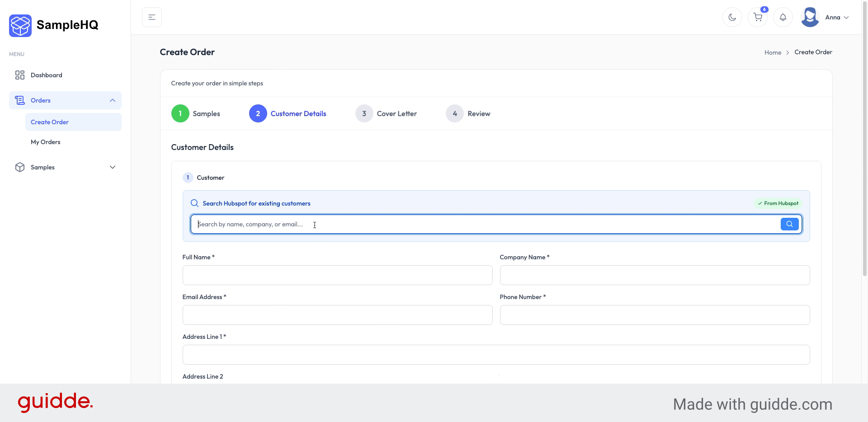The height and width of the screenshot is (422, 868).
Task: Jump to step 3 Cover Letter
Action: [x=386, y=114]
